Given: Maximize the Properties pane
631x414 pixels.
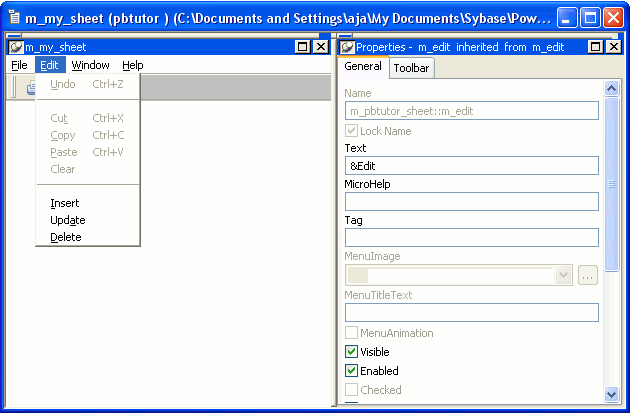Looking at the screenshot, I should tap(596, 47).
